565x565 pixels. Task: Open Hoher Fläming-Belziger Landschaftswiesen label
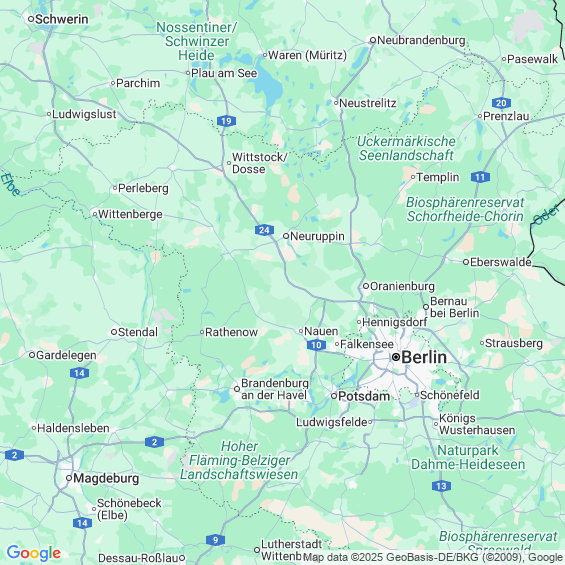tap(239, 460)
